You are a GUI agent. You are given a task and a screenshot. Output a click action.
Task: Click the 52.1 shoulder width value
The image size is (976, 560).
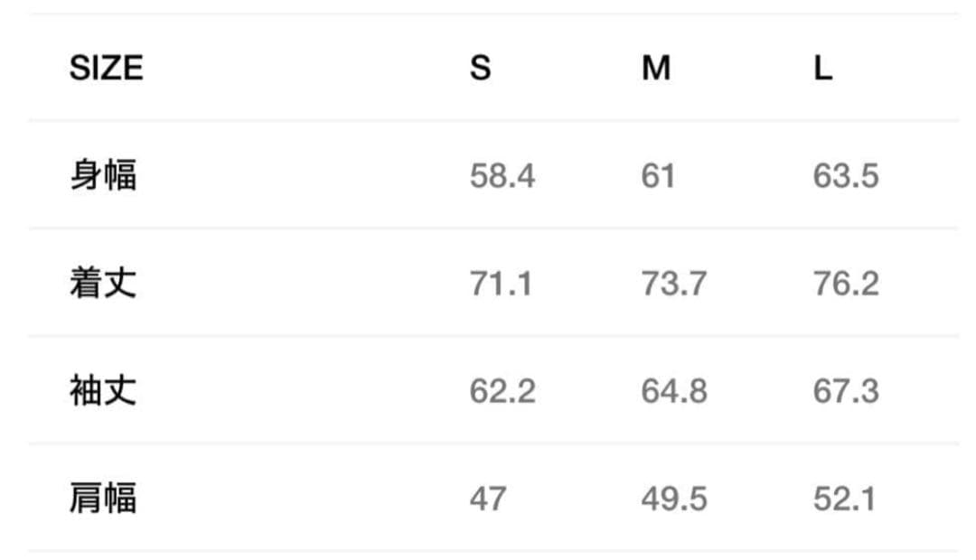(843, 499)
